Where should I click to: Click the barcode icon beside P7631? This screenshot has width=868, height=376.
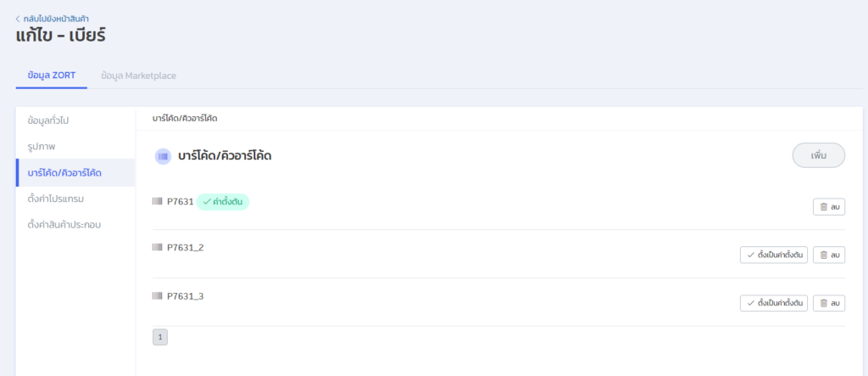click(x=157, y=201)
